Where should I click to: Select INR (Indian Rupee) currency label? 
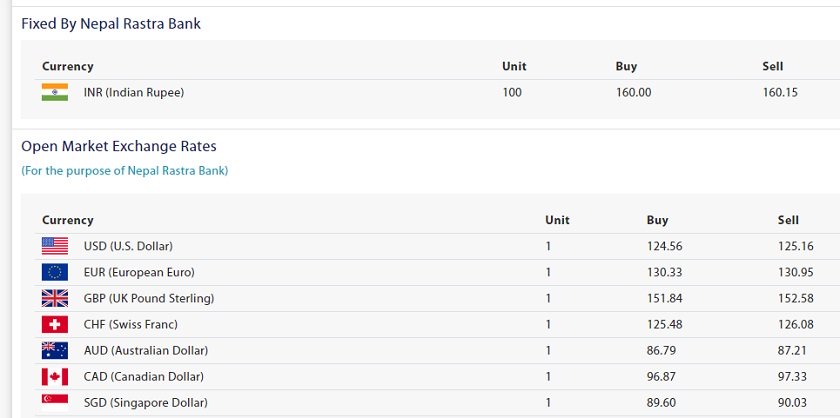[x=134, y=92]
